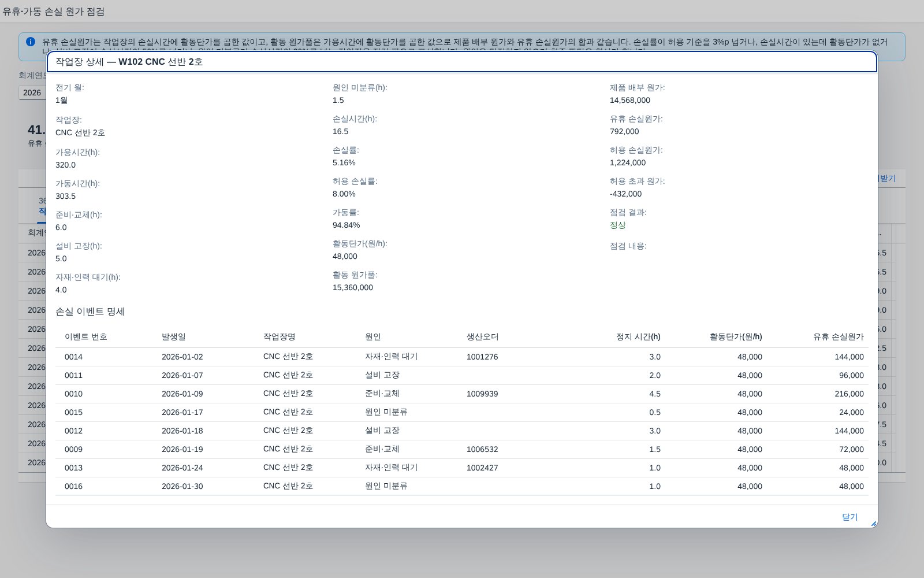Select loss event row 0013
924x578 pixels.
462,468
